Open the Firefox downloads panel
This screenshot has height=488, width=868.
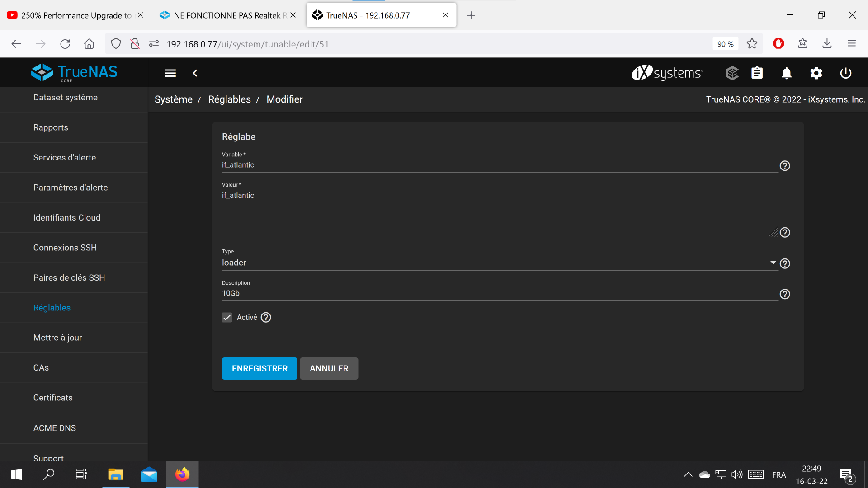[827, 44]
